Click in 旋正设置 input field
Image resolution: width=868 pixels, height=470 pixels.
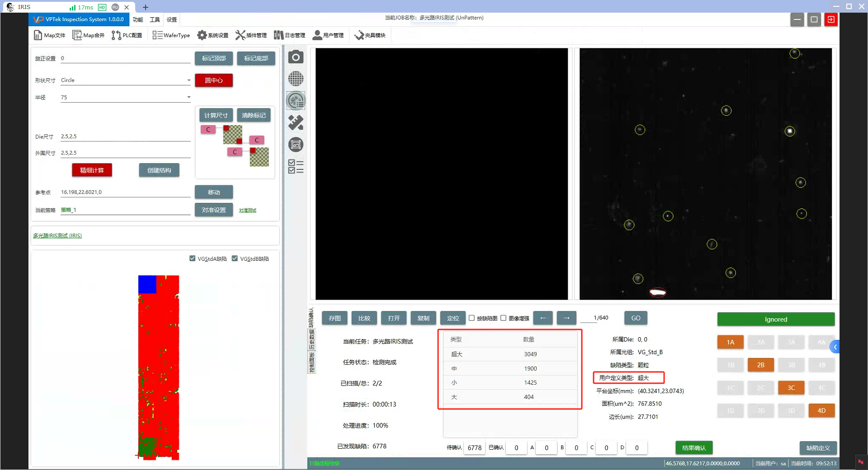click(x=126, y=58)
